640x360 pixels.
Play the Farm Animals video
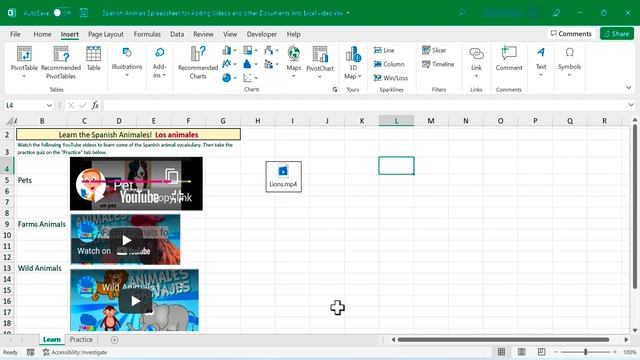pos(127,240)
